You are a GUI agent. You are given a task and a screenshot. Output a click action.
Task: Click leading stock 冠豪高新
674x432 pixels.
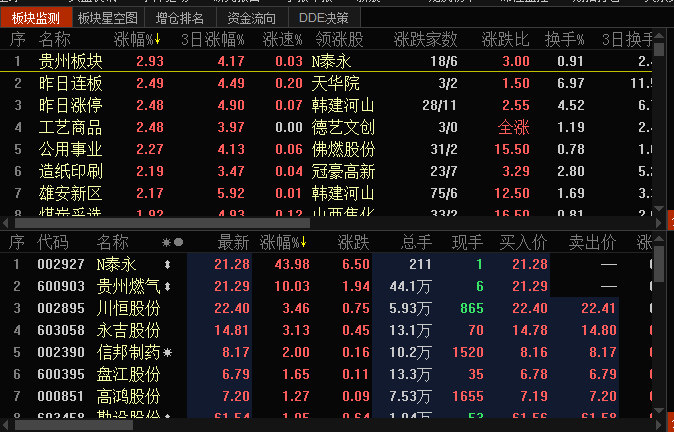343,171
